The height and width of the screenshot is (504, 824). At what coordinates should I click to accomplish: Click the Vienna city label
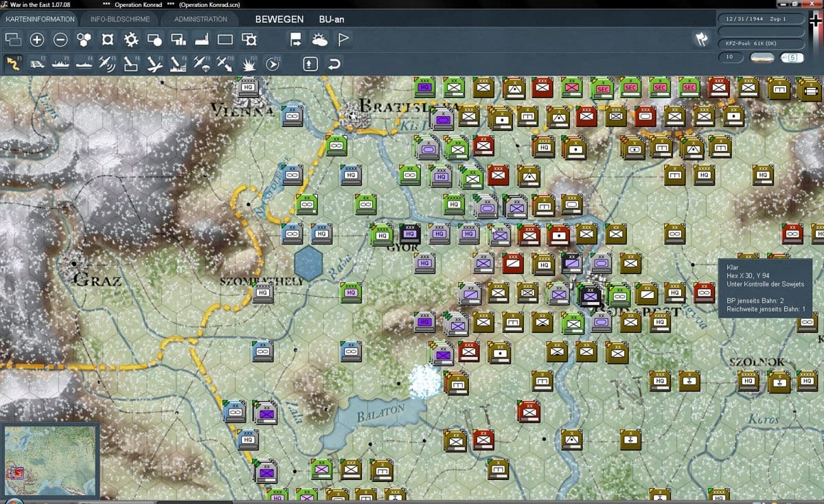coord(243,109)
